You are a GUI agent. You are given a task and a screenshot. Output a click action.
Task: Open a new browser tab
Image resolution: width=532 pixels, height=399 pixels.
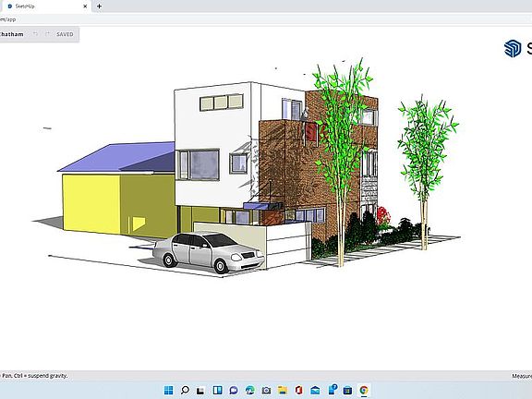99,6
